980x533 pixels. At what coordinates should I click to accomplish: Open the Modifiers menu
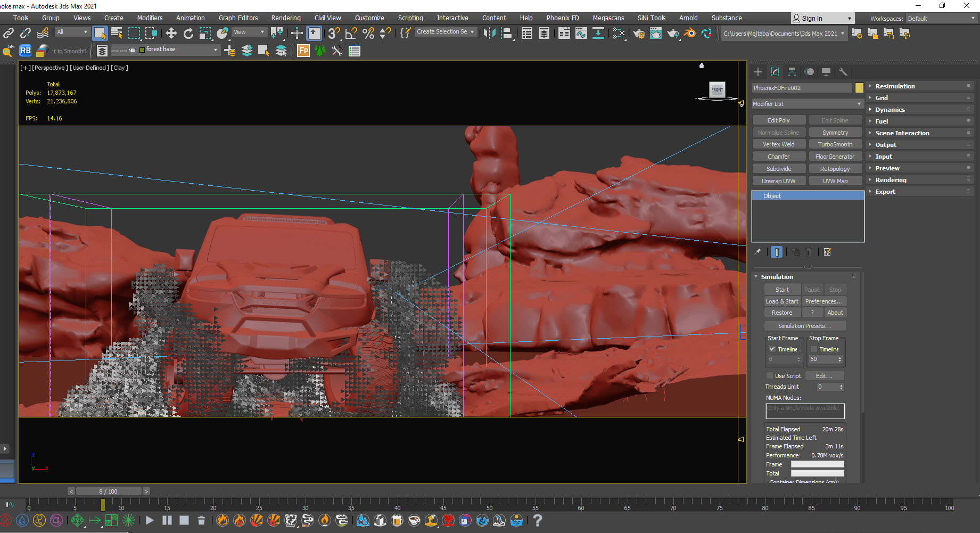tap(150, 18)
